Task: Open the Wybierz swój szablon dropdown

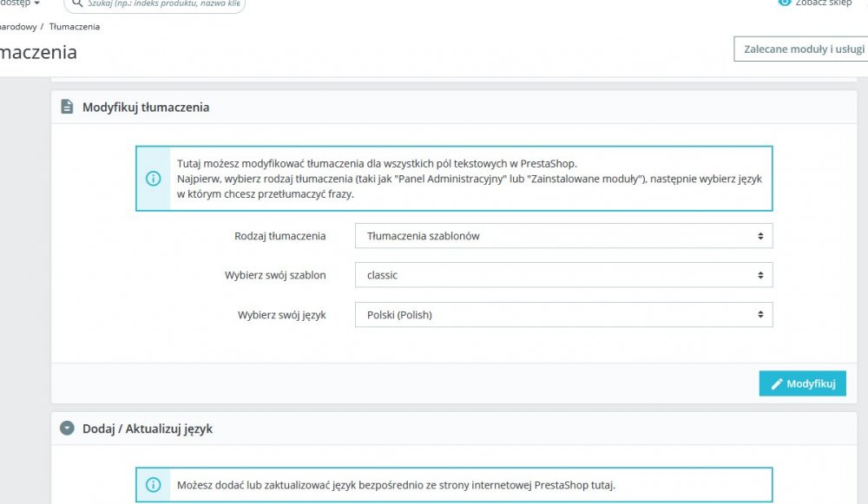Action: click(x=563, y=275)
